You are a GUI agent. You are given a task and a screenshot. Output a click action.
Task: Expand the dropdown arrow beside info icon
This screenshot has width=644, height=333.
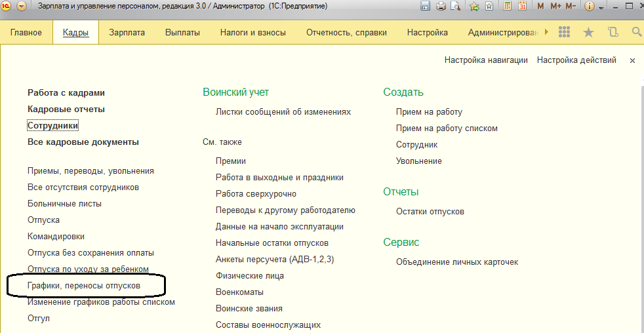602,7
